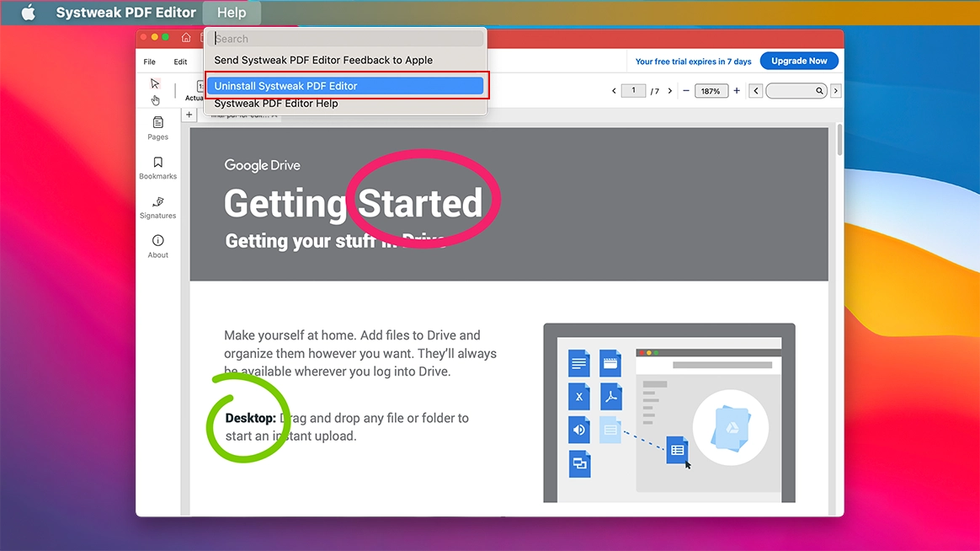This screenshot has height=551, width=980.
Task: Click the Drive upload illustration in the PDF
Action: 669,413
